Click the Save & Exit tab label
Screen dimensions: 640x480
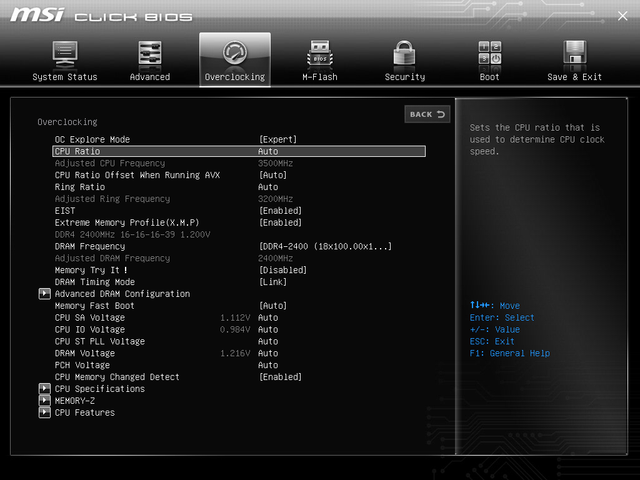574,77
